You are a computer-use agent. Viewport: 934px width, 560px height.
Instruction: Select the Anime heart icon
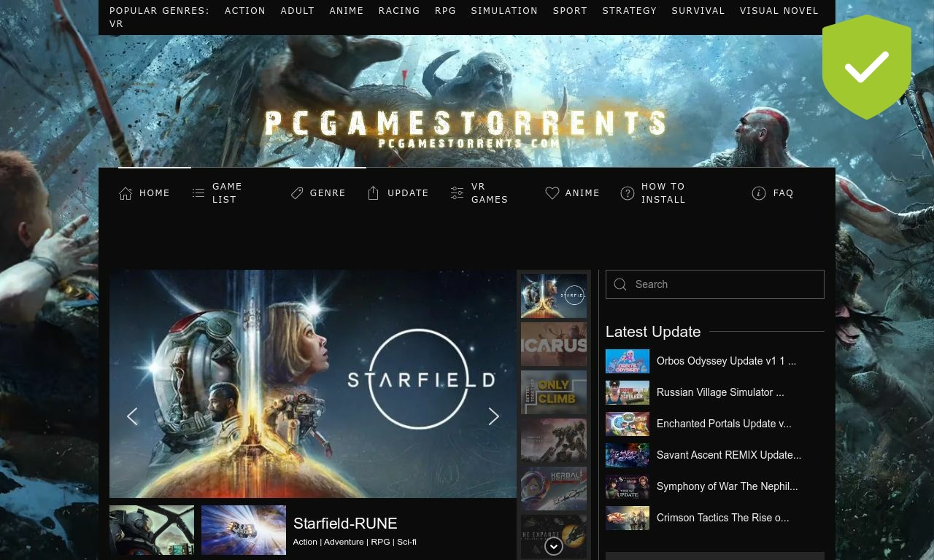tap(552, 192)
